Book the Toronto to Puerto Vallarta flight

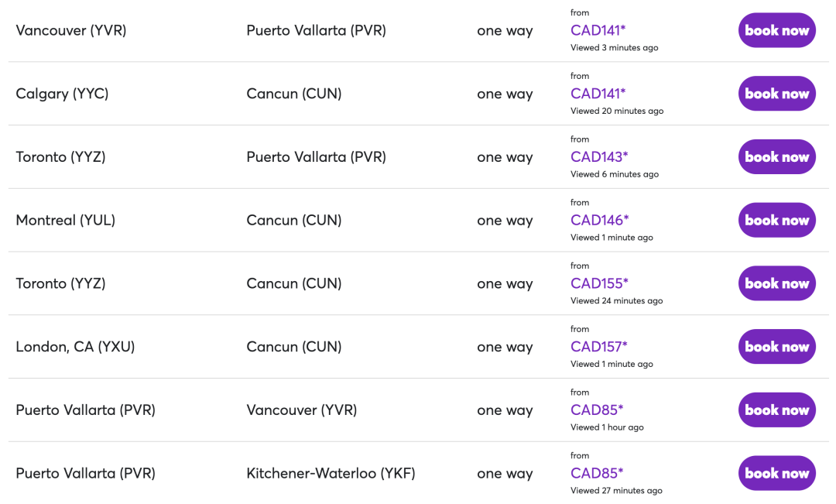(777, 157)
